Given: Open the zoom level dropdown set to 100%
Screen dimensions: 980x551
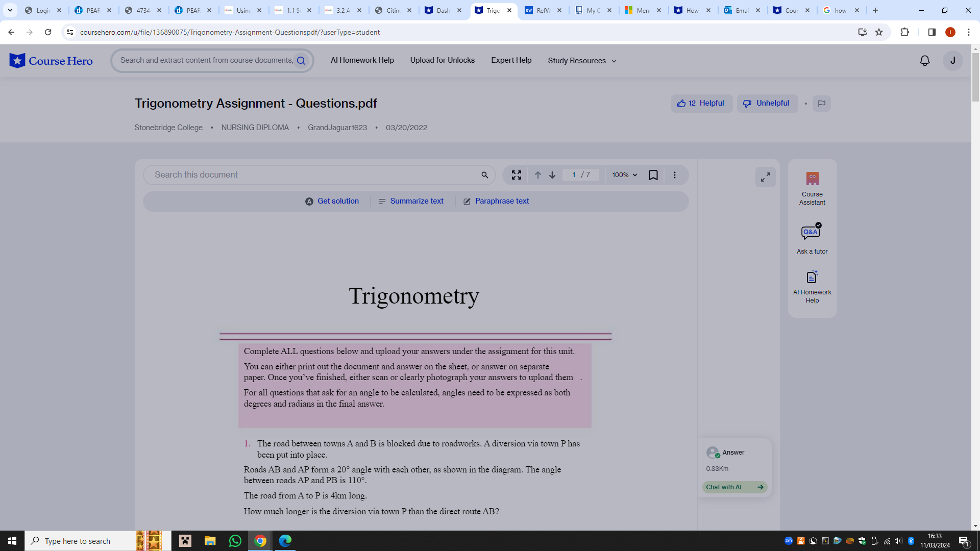Looking at the screenshot, I should click(x=624, y=174).
